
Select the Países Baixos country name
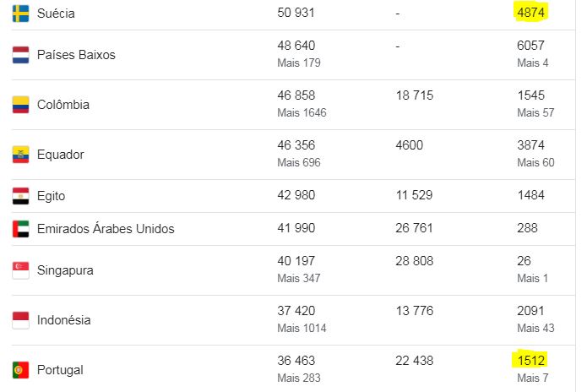tap(76, 55)
